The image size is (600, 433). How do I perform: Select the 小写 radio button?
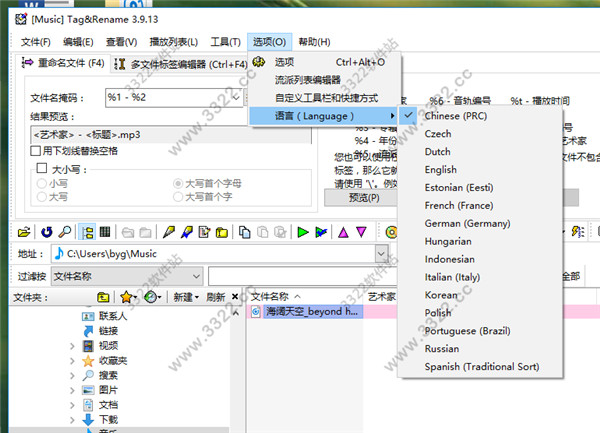click(x=42, y=184)
